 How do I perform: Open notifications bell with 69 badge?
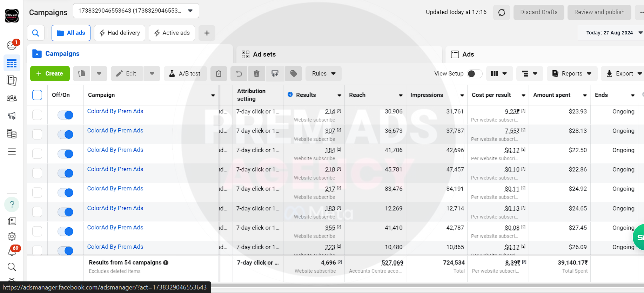(12, 251)
